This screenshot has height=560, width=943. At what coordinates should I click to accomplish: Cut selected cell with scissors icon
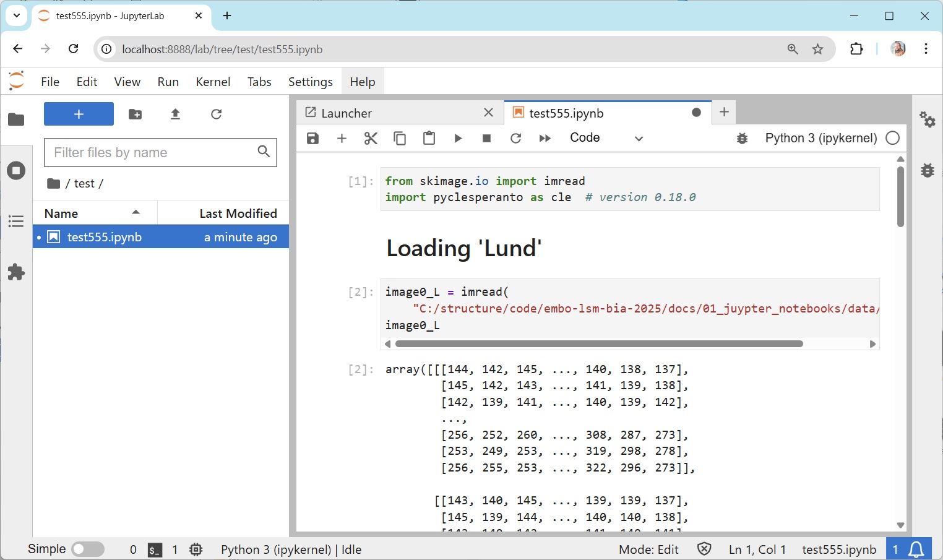(371, 138)
